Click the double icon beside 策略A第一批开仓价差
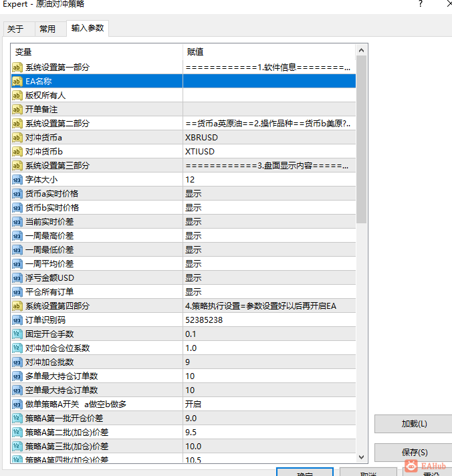Viewport: 452px width, 476px height. (x=17, y=419)
